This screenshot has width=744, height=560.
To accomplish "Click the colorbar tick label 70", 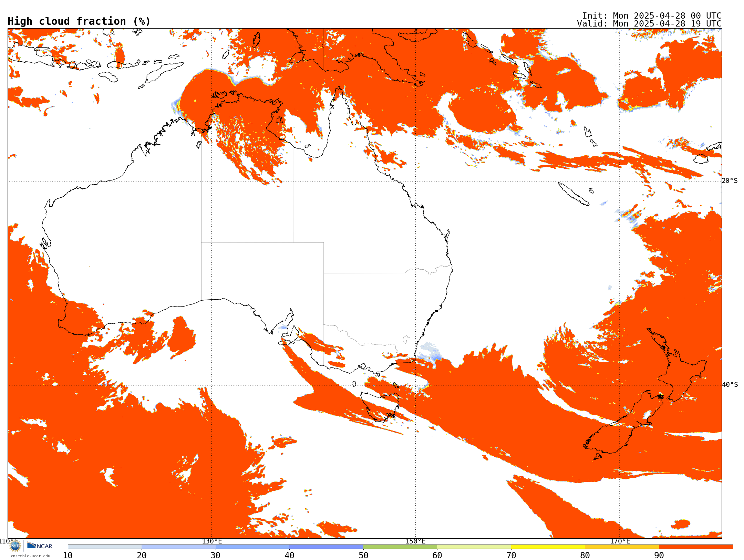I will coord(511,556).
